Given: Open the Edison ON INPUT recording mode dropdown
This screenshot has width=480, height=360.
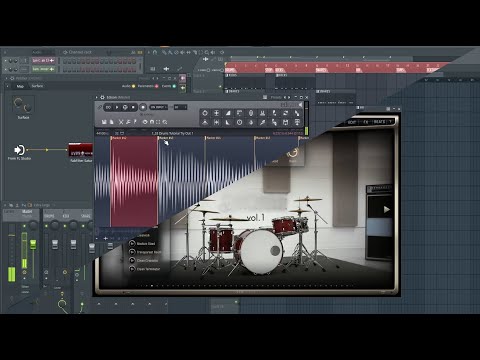Looking at the screenshot, I should pyautogui.click(x=159, y=107).
